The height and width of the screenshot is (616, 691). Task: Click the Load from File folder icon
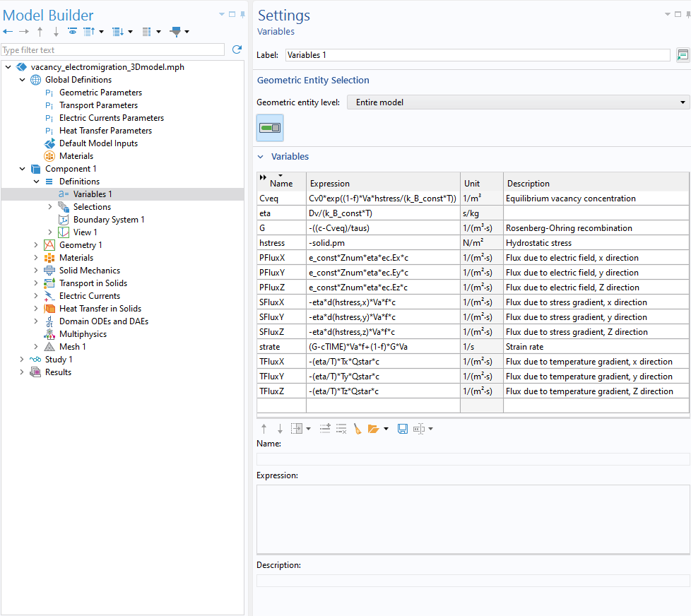tap(374, 429)
